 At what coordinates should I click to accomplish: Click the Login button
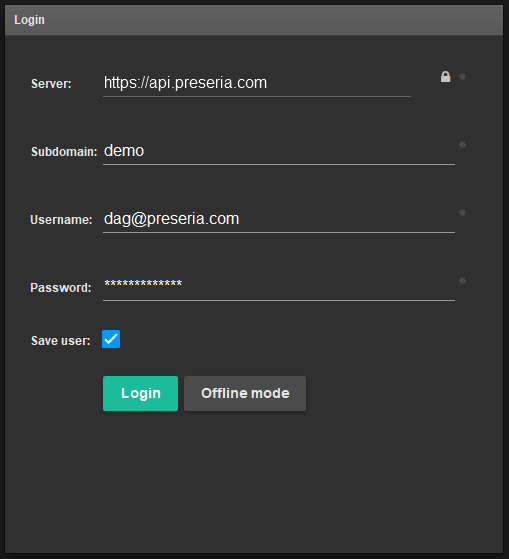(x=140, y=393)
